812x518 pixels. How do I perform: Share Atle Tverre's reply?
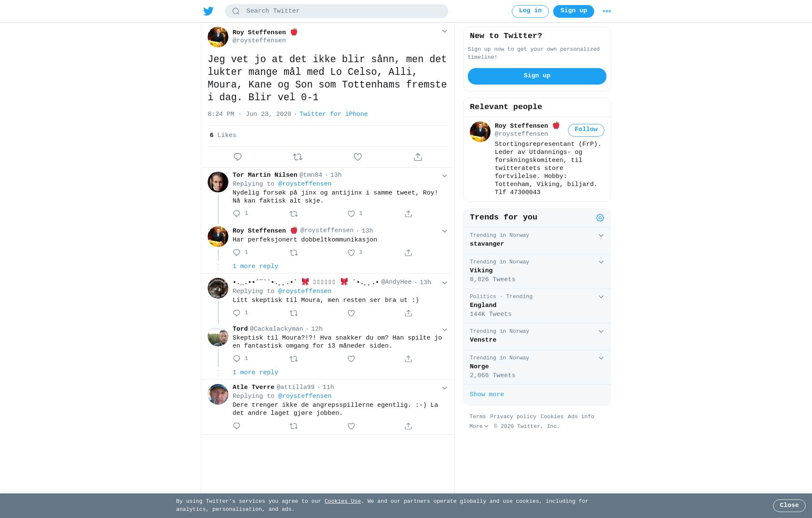(x=408, y=426)
